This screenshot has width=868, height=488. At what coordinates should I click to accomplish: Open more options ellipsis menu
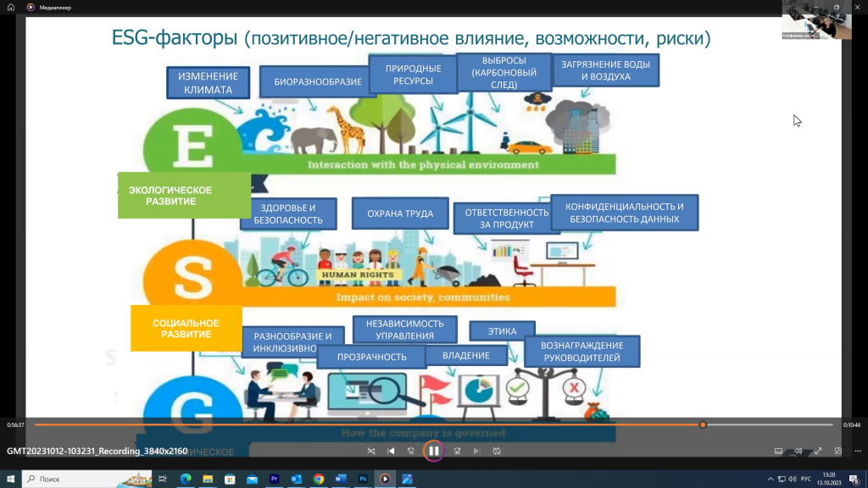[x=857, y=451]
